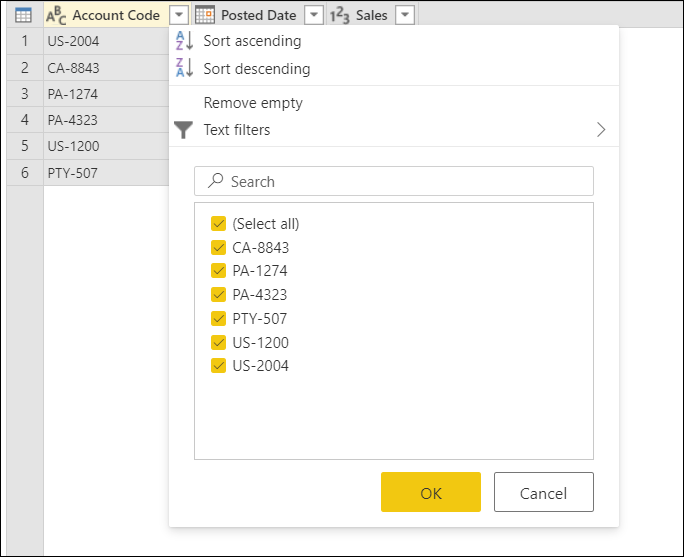Click the ABC text type icon on Account Code
Image resolution: width=684 pixels, height=557 pixels.
click(x=56, y=16)
